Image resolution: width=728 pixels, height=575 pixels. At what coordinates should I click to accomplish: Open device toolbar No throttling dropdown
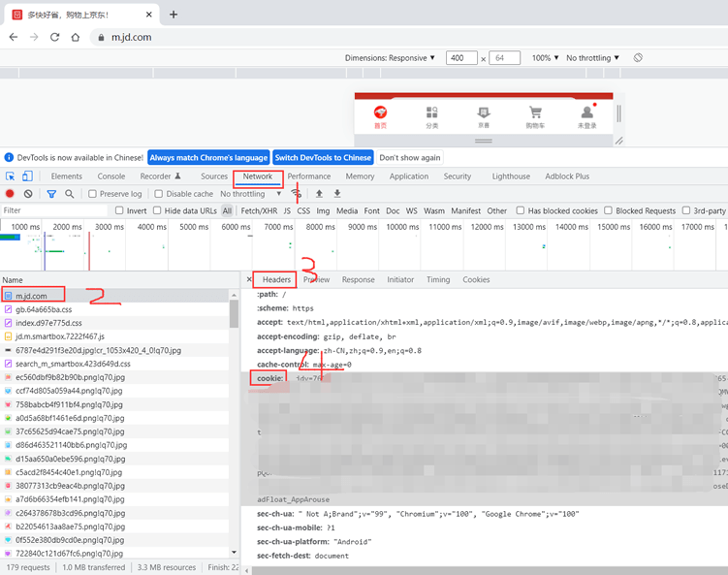[x=592, y=58]
